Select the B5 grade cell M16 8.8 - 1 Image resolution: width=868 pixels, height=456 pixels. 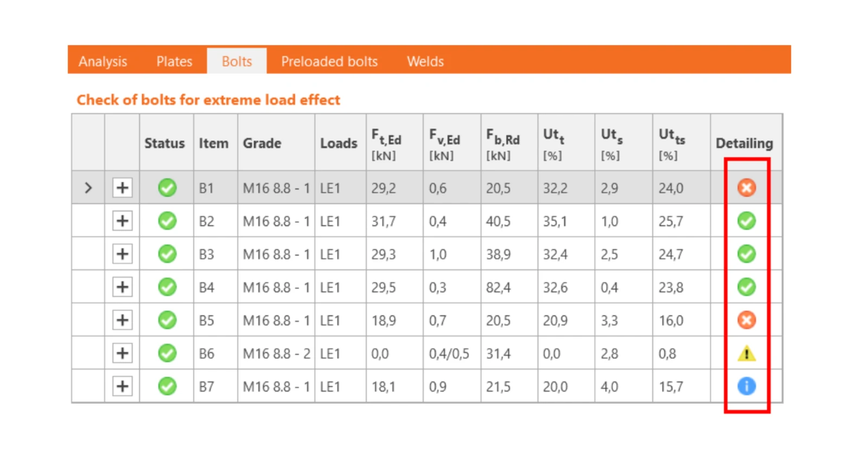point(276,320)
